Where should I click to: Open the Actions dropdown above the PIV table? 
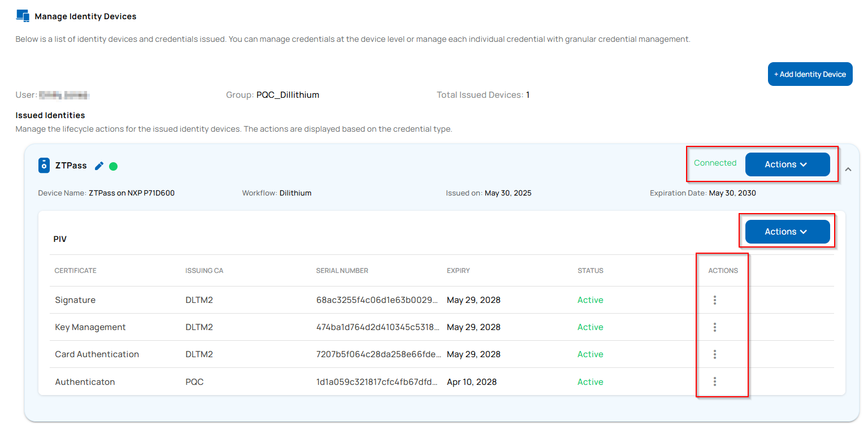pos(787,231)
